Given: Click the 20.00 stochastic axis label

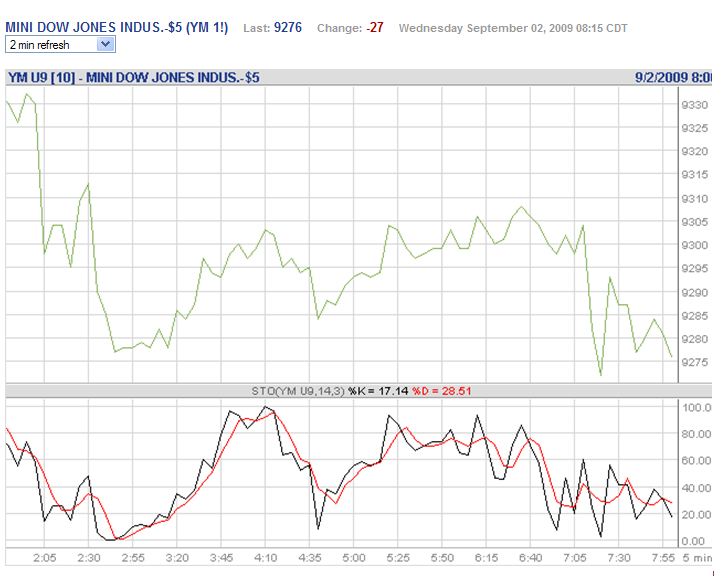Looking at the screenshot, I should click(697, 515).
